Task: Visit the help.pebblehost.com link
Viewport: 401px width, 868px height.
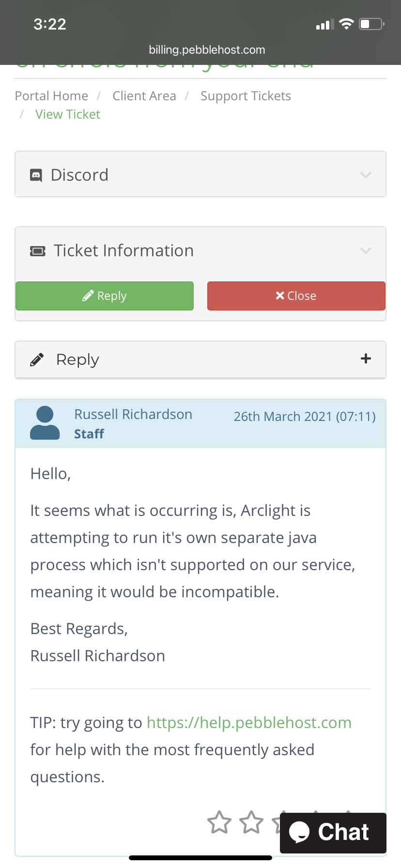Action: (x=248, y=722)
